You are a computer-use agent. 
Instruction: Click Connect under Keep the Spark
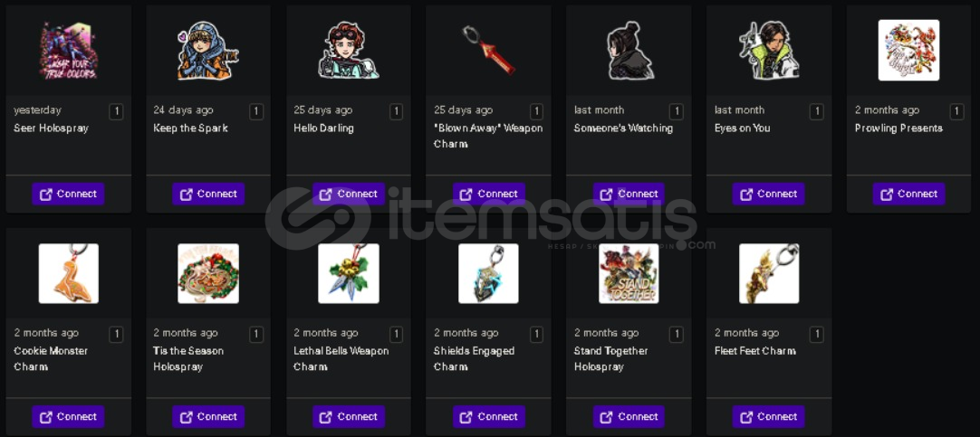(x=208, y=195)
